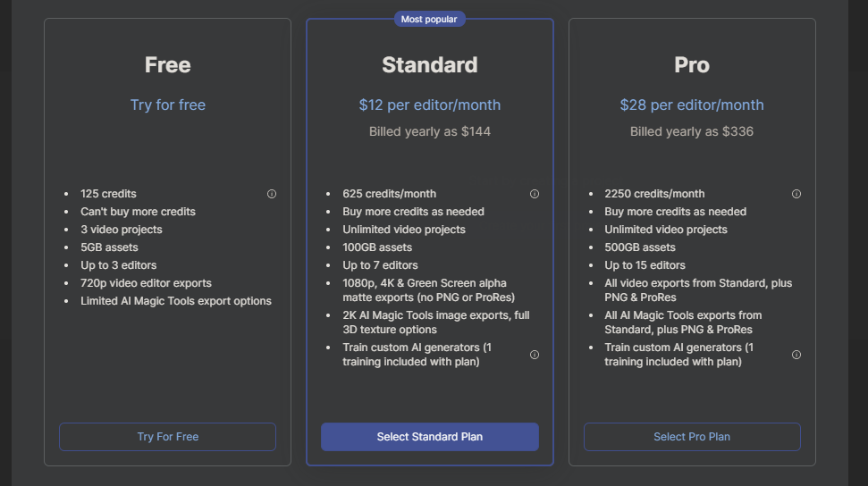Choose the Select Standard Plan button
This screenshot has height=486, width=868.
(430, 437)
